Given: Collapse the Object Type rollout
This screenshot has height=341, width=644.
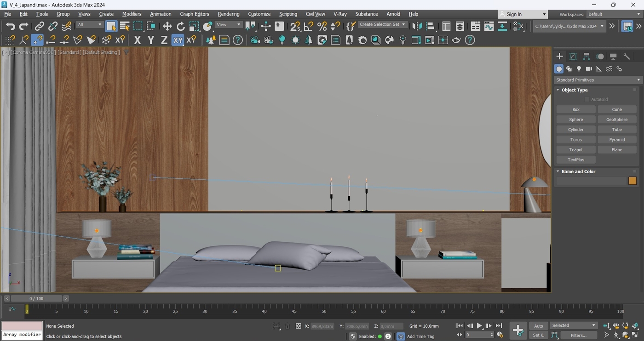Looking at the screenshot, I should click(574, 90).
